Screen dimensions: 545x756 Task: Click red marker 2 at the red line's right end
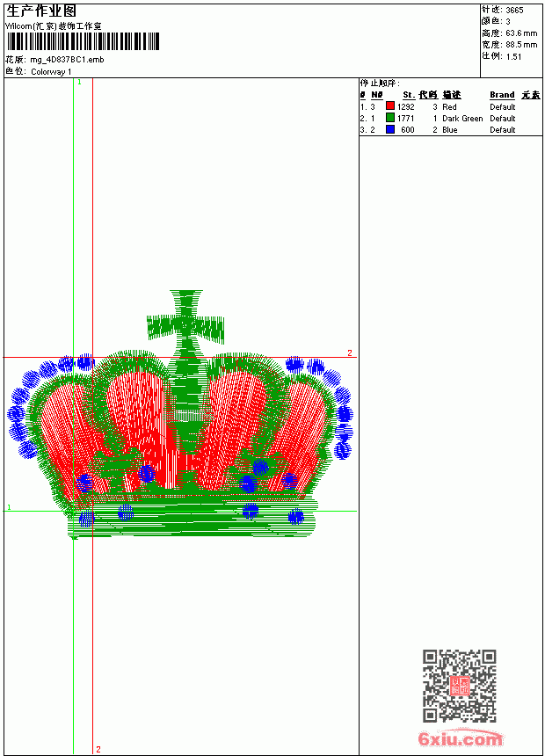click(350, 353)
